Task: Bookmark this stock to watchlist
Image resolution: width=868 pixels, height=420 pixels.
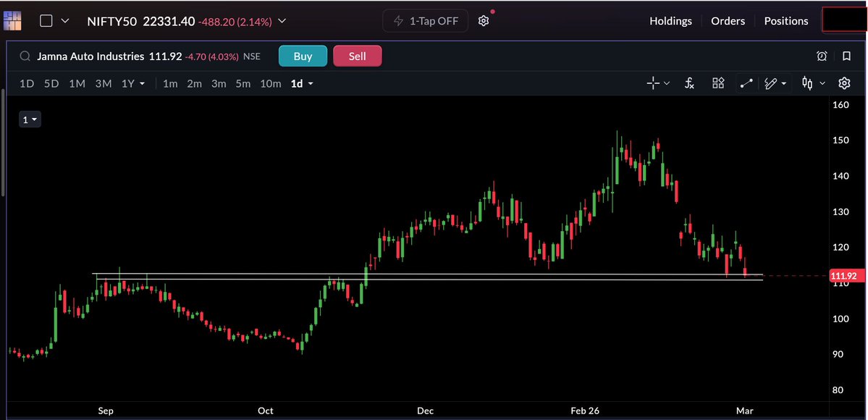Action: click(846, 56)
